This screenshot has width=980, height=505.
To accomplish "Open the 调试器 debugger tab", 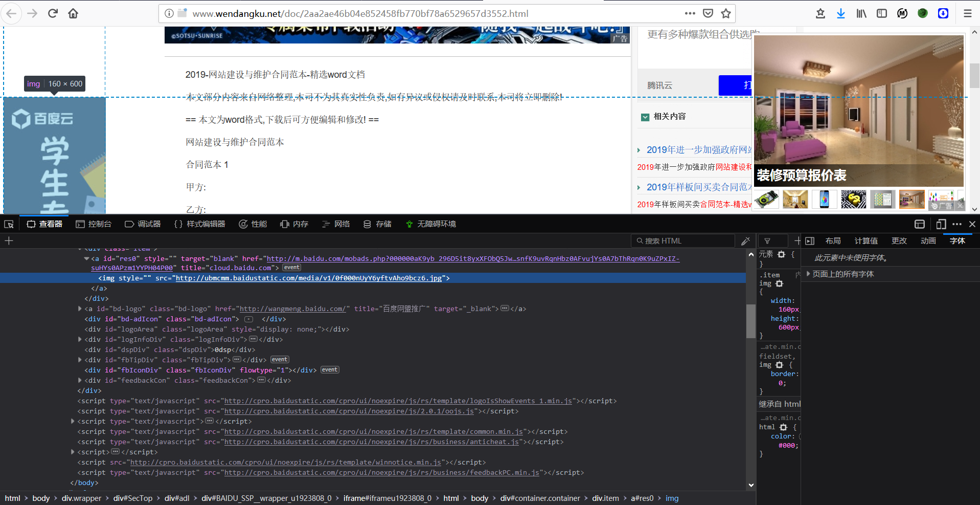I will click(x=143, y=224).
